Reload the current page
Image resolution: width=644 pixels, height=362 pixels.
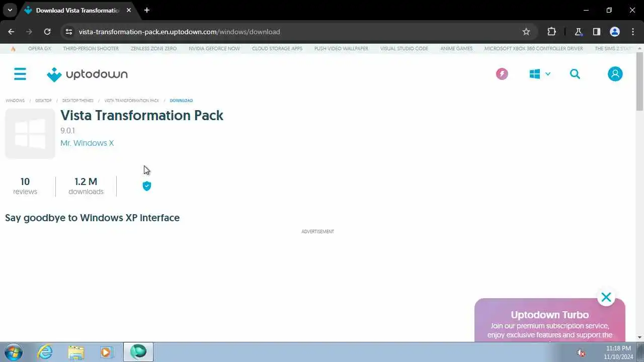point(47,32)
